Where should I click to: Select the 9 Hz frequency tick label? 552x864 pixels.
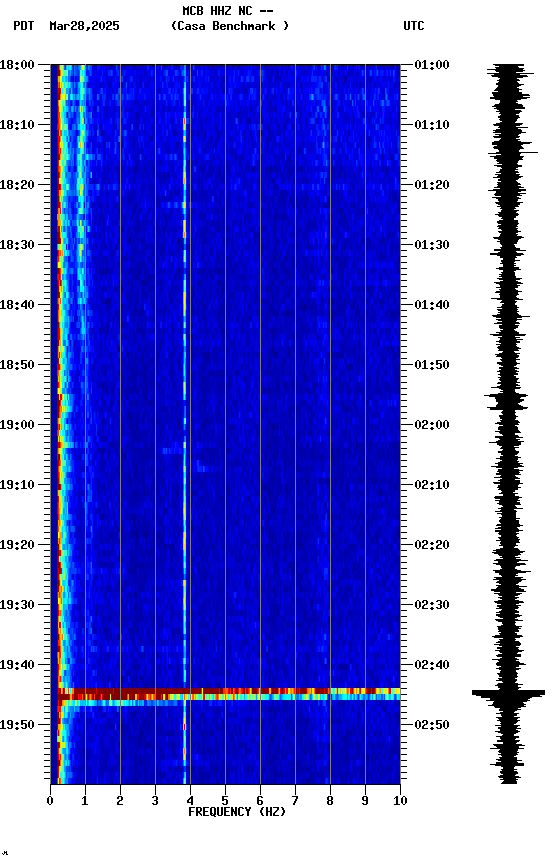pyautogui.click(x=365, y=801)
